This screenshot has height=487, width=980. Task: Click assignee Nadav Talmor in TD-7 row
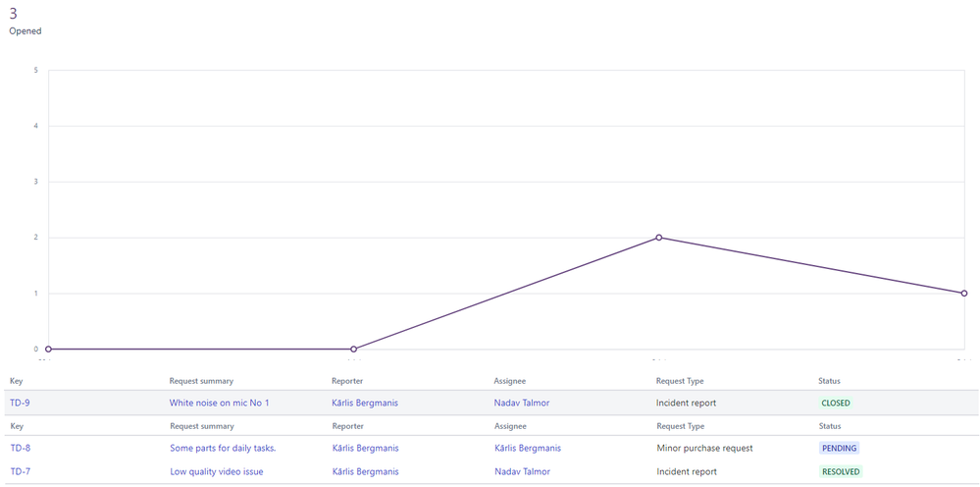[523, 472]
